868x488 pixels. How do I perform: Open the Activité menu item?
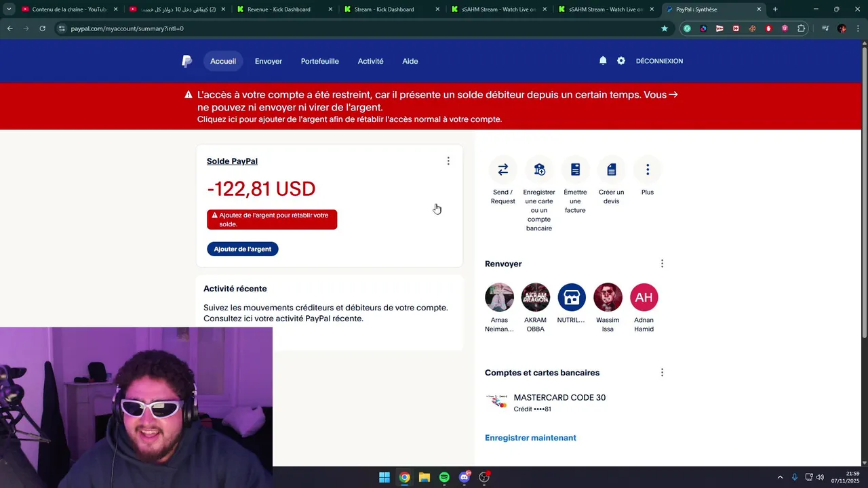click(370, 61)
